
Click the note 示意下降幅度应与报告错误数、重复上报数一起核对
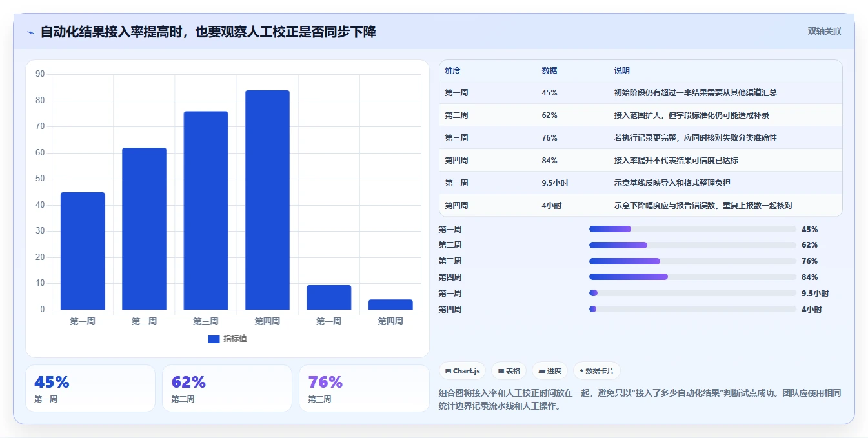[x=703, y=206]
